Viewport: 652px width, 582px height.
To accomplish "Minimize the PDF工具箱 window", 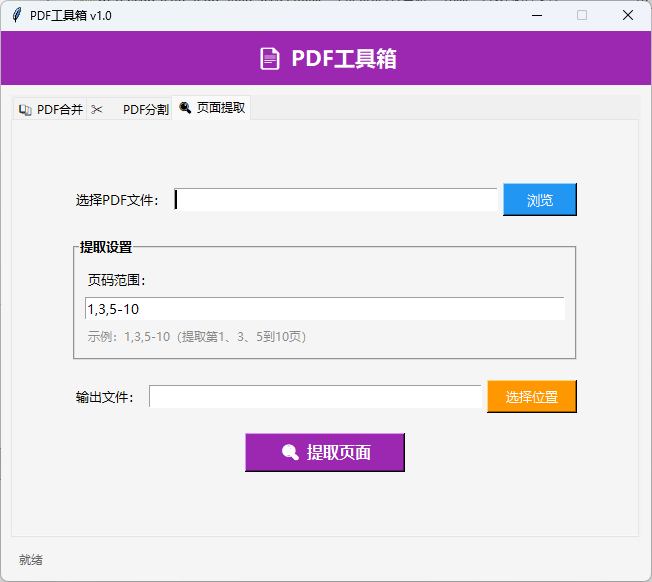I will (x=537, y=15).
